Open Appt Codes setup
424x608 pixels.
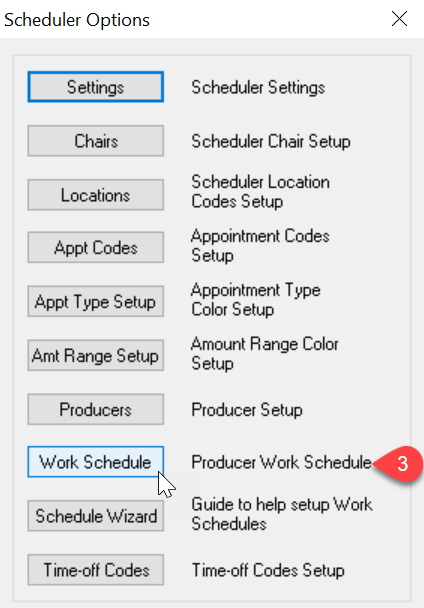tap(95, 247)
